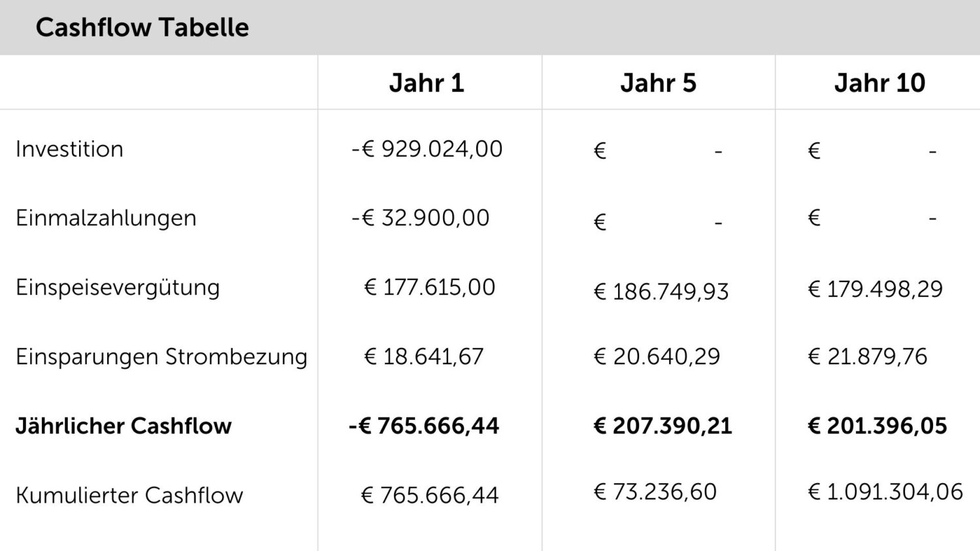Select the € 179.498,29 cell
This screenshot has width=980, height=551.
pyautogui.click(x=875, y=289)
